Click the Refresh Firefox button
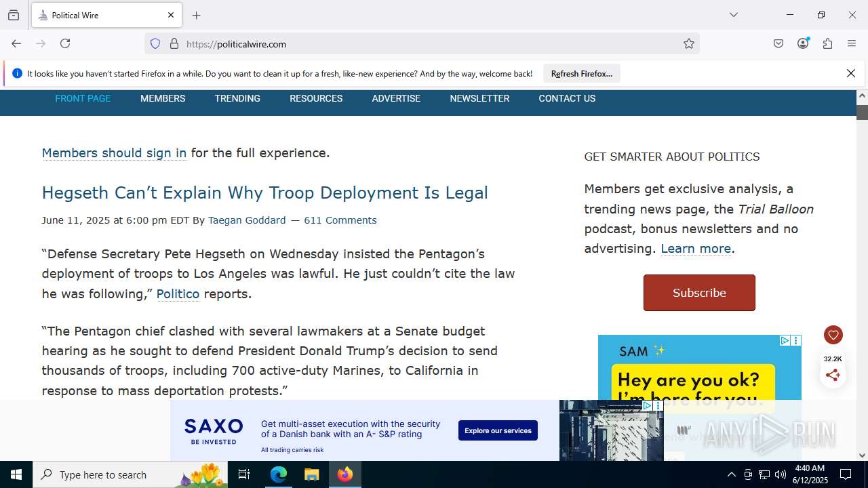Viewport: 868px width, 488px height. 582,73
